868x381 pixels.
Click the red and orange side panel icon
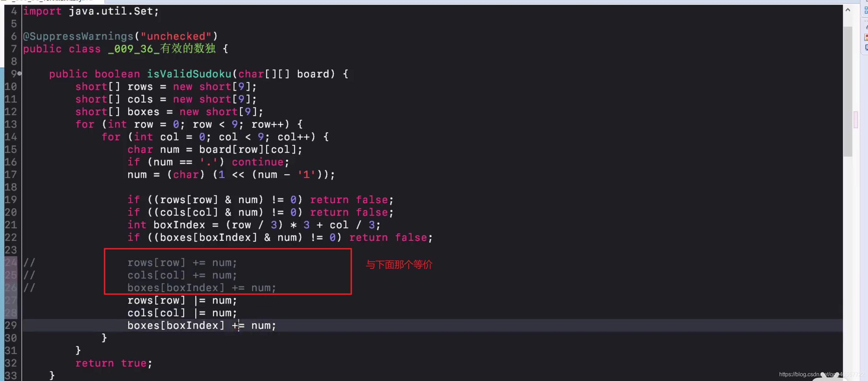pos(866,37)
